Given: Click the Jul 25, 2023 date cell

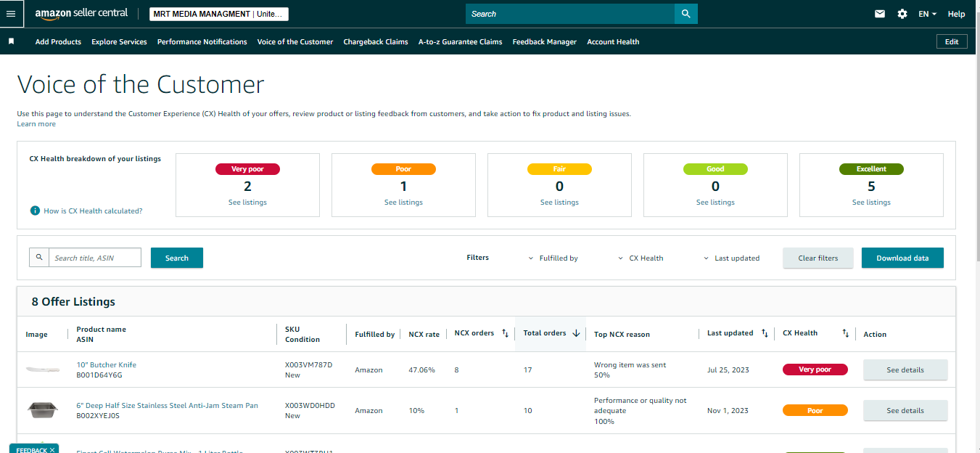Looking at the screenshot, I should point(728,370).
